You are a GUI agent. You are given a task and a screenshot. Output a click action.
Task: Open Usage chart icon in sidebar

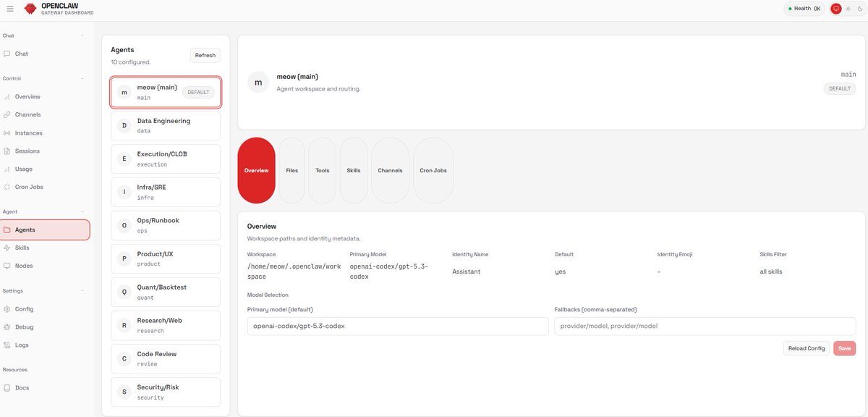pos(7,169)
